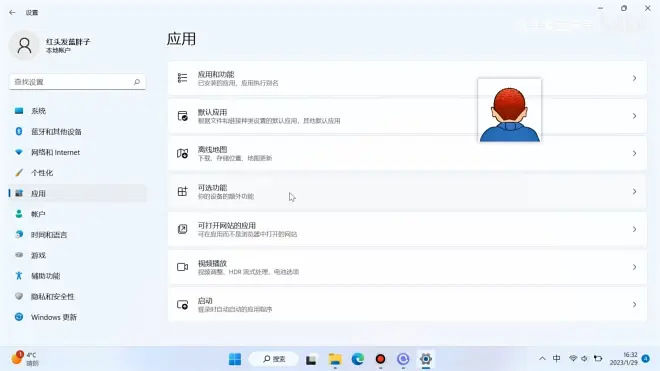Open the network Wi-Fi tray icon
Viewport: 660px width, 371px height.
[x=573, y=359]
